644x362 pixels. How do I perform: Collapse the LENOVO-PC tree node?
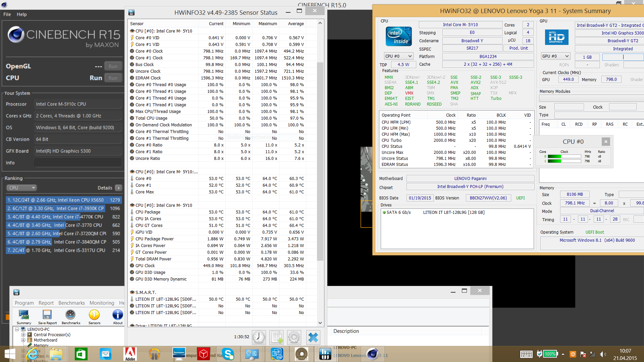(x=17, y=329)
